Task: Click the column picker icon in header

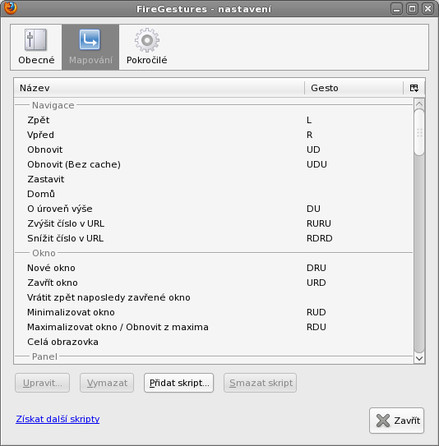Action: click(x=414, y=88)
